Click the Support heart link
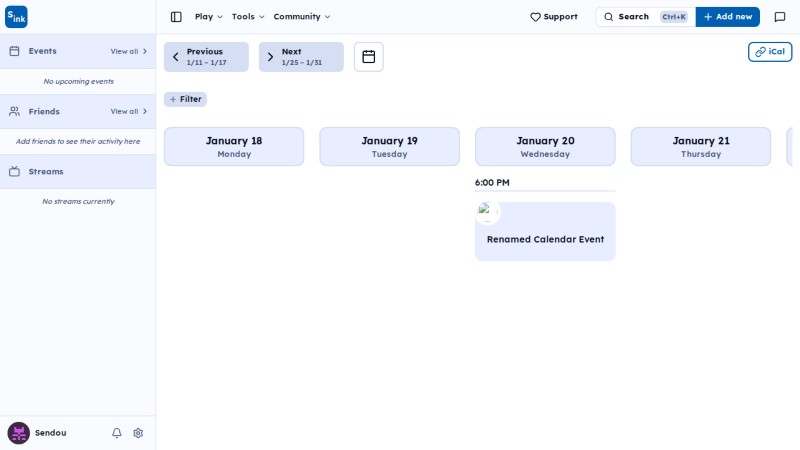The height and width of the screenshot is (450, 800). [554, 17]
